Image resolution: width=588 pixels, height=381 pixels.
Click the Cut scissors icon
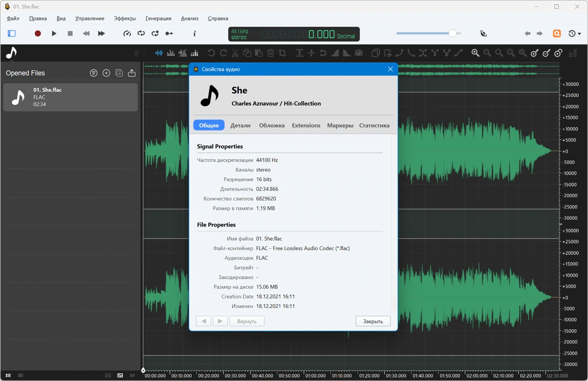pyautogui.click(x=235, y=53)
